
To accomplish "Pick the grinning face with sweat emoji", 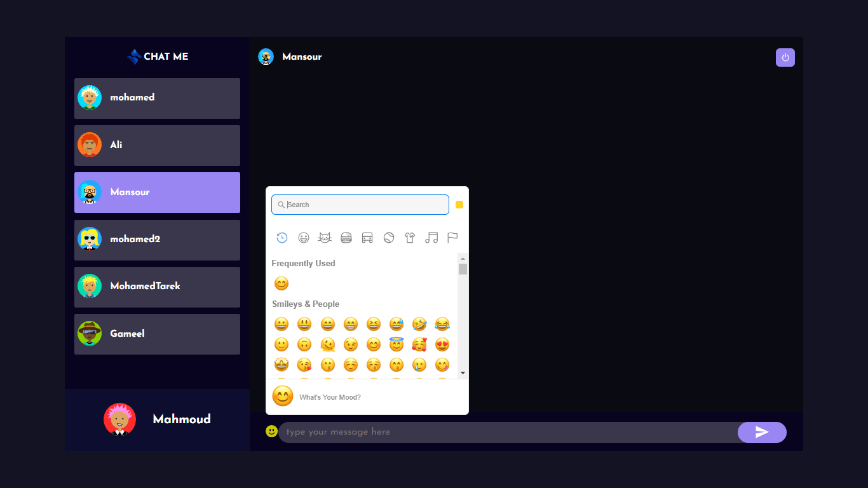I will tap(397, 324).
